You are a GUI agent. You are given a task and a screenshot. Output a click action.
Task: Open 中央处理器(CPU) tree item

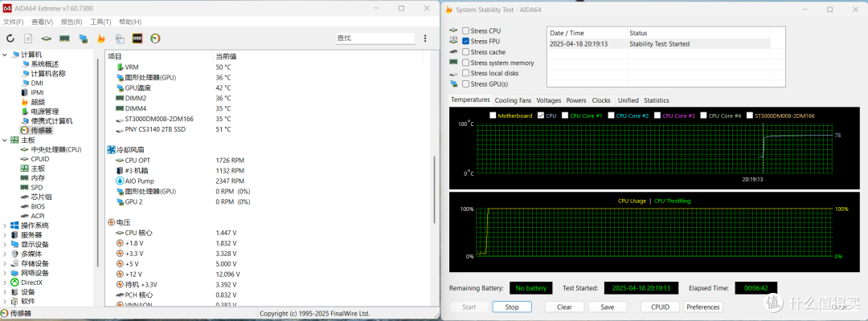point(56,150)
